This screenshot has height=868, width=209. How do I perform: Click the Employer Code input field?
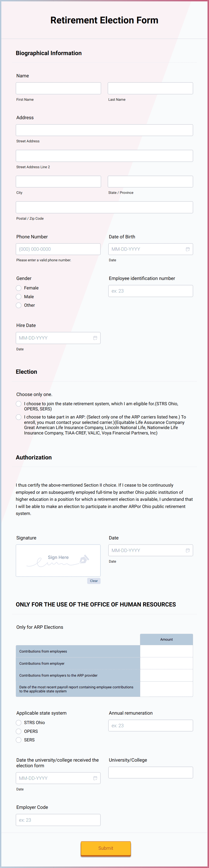click(x=58, y=820)
